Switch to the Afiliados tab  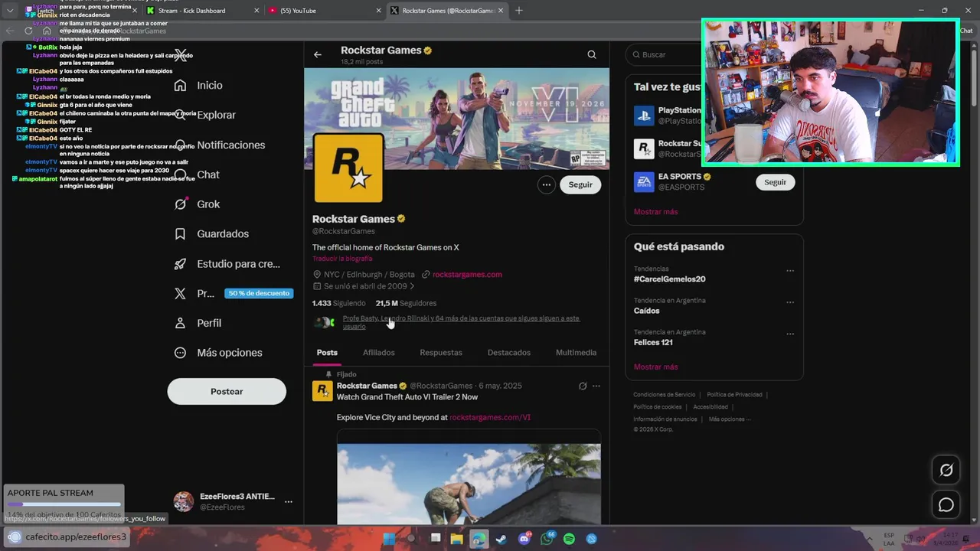tap(379, 353)
